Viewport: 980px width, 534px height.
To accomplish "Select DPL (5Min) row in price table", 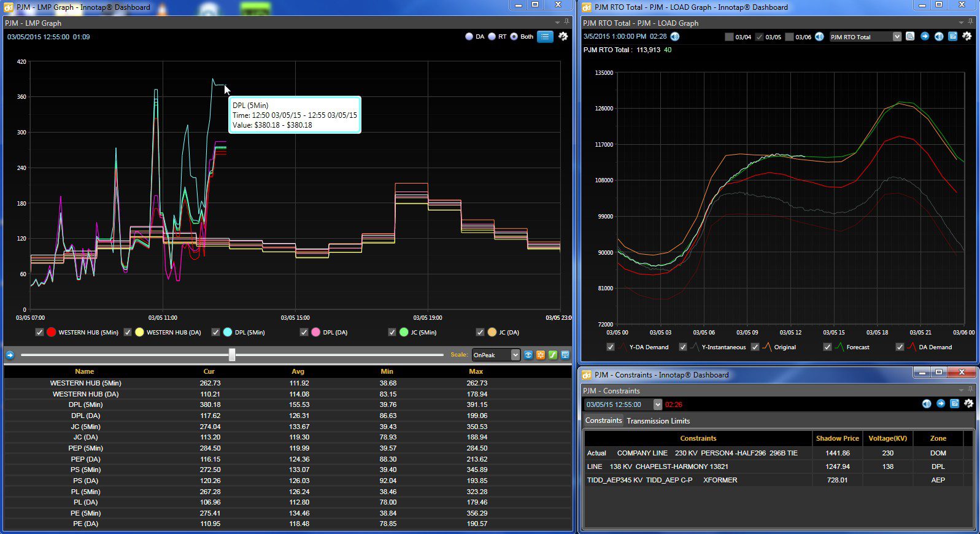I will click(288, 404).
